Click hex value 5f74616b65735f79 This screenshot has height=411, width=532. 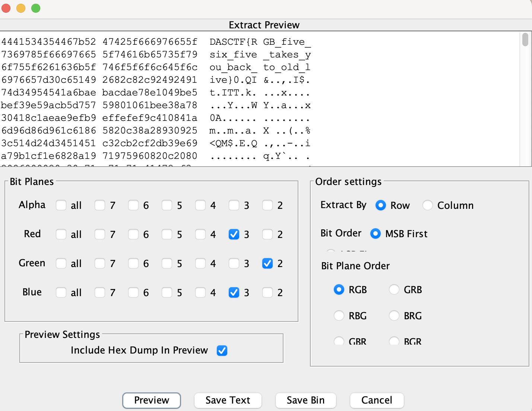tap(150, 54)
